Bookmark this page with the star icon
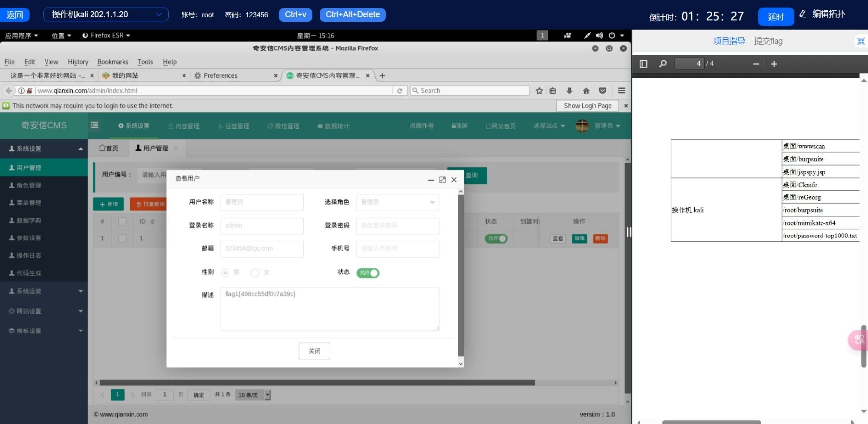 (539, 91)
